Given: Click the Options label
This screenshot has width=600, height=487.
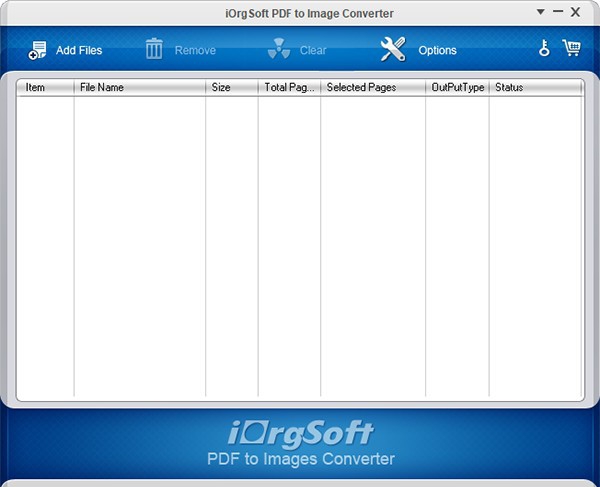Looking at the screenshot, I should 437,50.
